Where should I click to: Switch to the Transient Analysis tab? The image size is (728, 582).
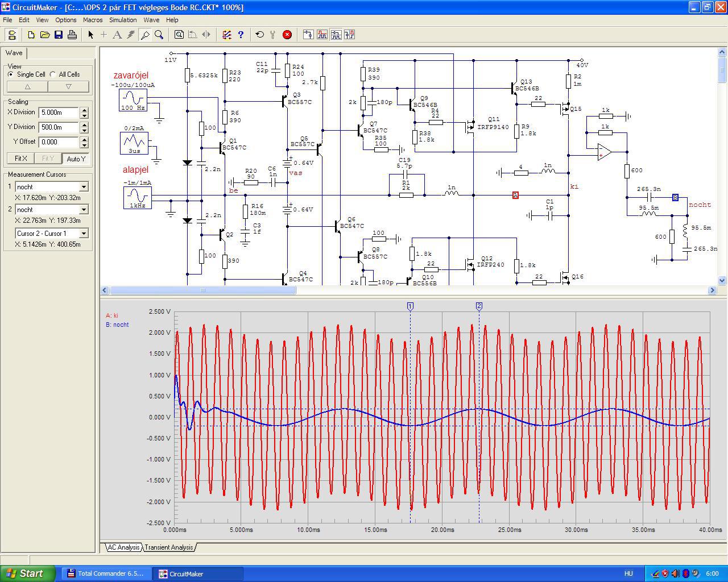169,547
